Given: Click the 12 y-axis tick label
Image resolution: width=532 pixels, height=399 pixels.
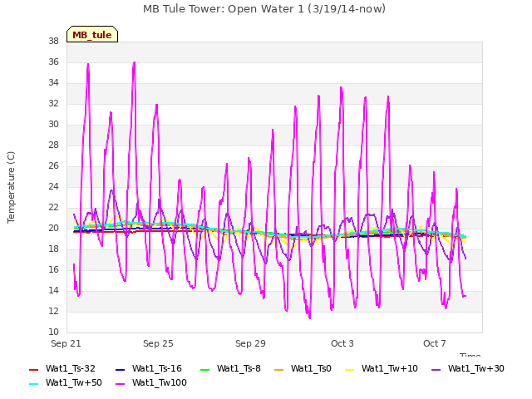Looking at the screenshot, I should 53,312.
